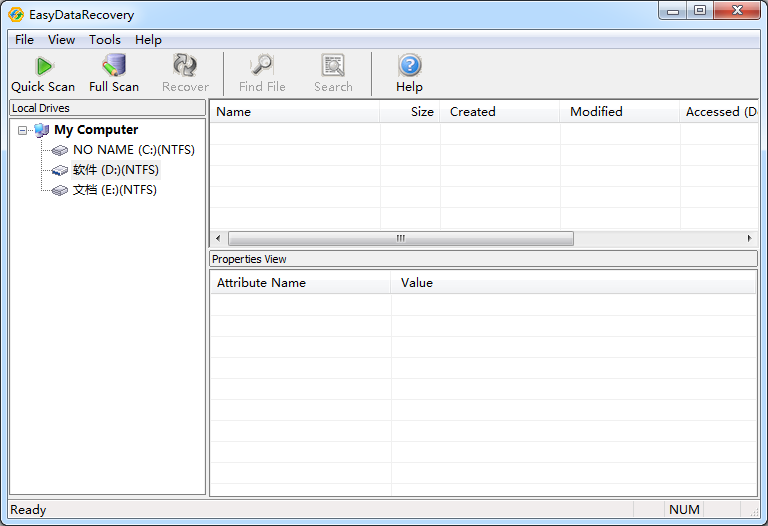The image size is (768, 526).
Task: Open the Help menu in the menu bar
Action: click(x=148, y=40)
